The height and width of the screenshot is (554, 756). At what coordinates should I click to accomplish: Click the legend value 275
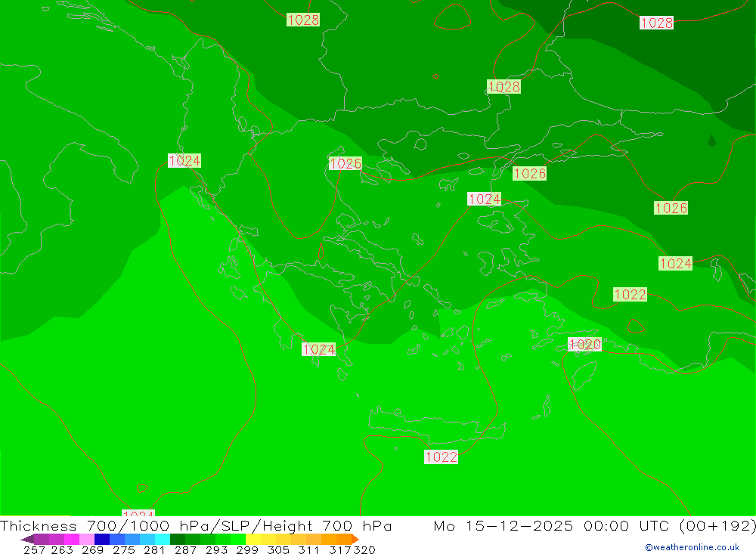123,550
